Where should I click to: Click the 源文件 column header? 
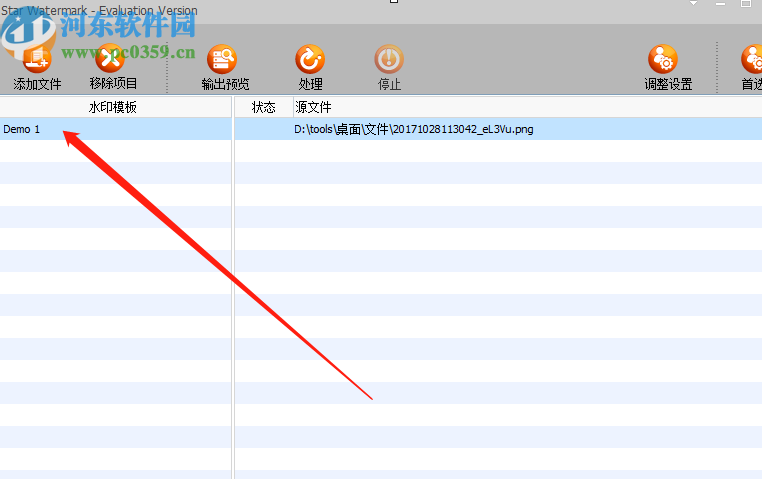[528, 107]
